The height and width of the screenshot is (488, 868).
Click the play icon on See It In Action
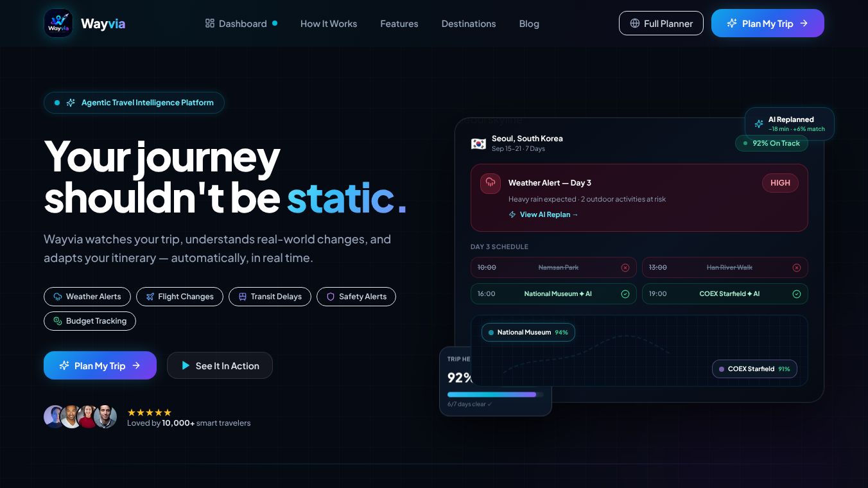click(x=186, y=366)
